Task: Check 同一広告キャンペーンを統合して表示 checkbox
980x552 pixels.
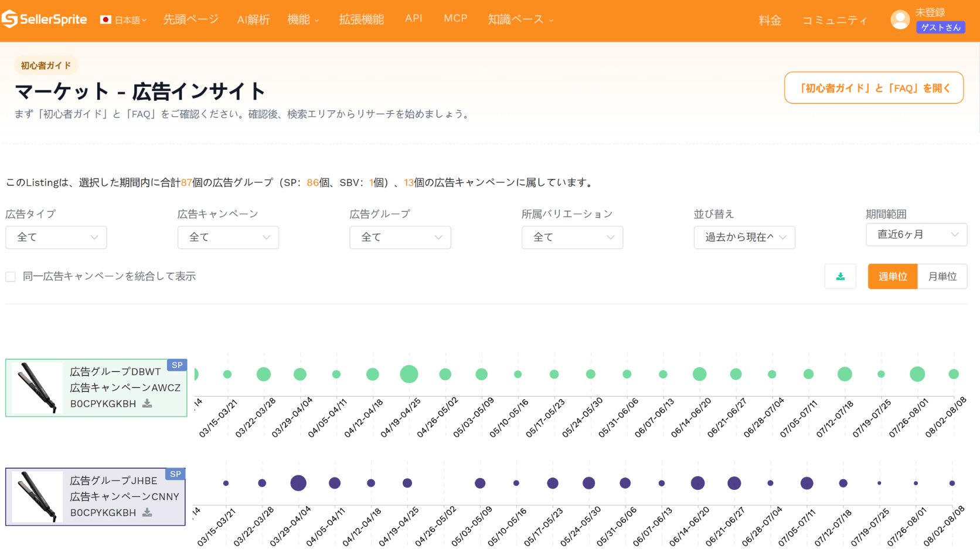Action: point(11,276)
